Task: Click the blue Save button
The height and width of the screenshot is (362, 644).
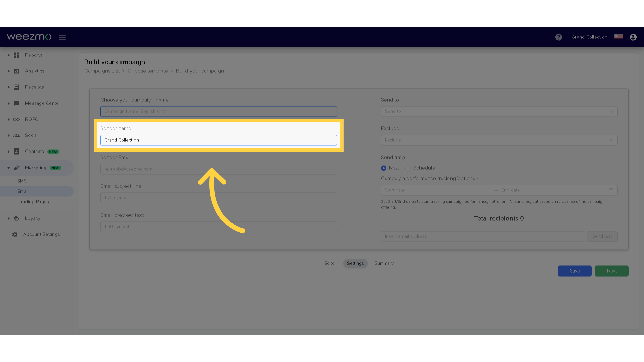Action: pos(575,271)
